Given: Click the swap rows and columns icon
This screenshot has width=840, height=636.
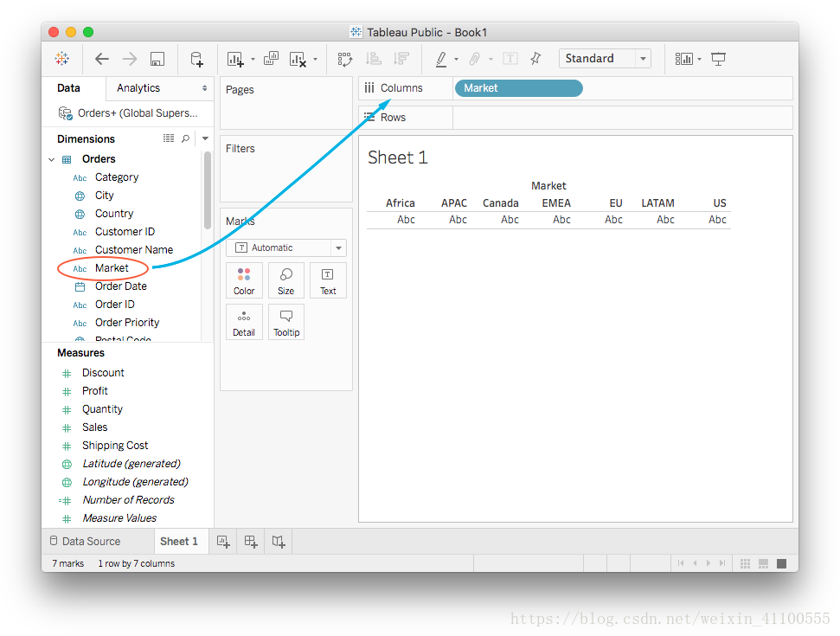Looking at the screenshot, I should 345,59.
